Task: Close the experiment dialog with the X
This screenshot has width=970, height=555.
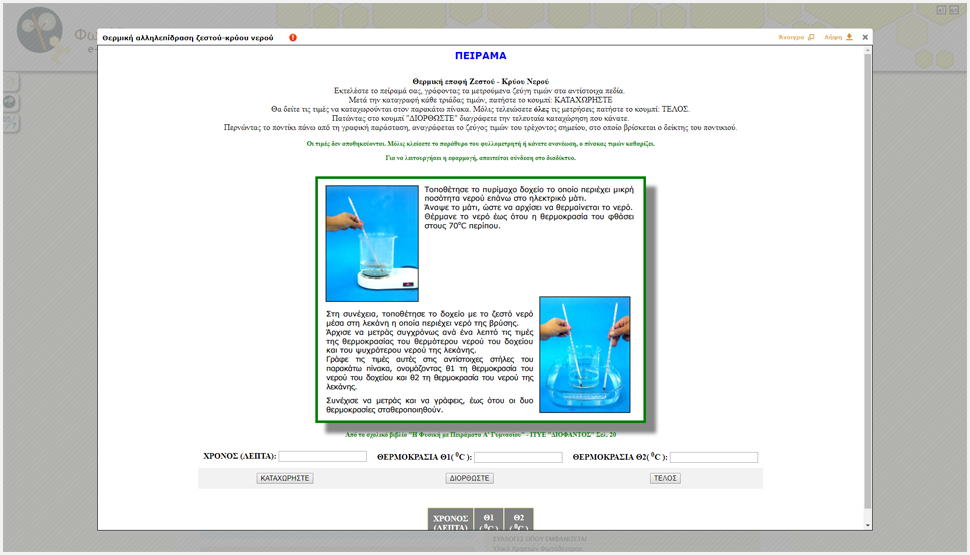Action: 865,37
